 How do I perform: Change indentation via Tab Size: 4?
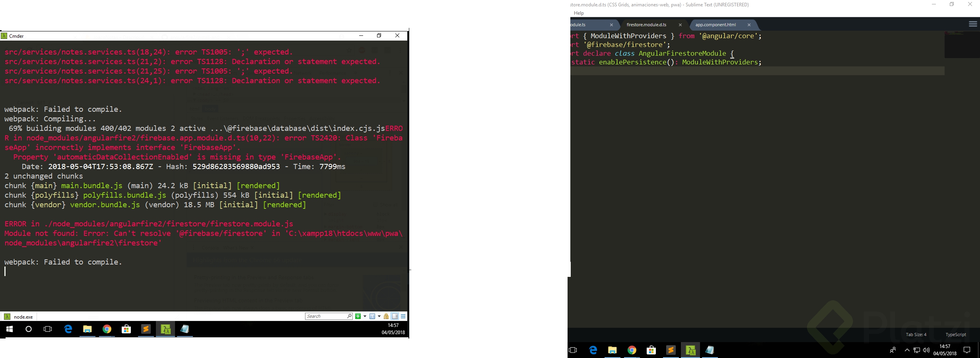(916, 335)
